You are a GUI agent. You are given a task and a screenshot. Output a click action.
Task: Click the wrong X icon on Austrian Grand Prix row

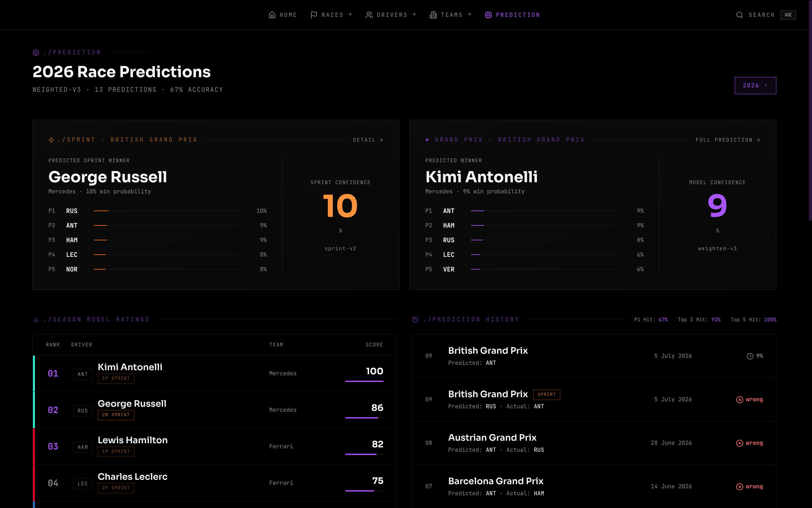tap(740, 443)
